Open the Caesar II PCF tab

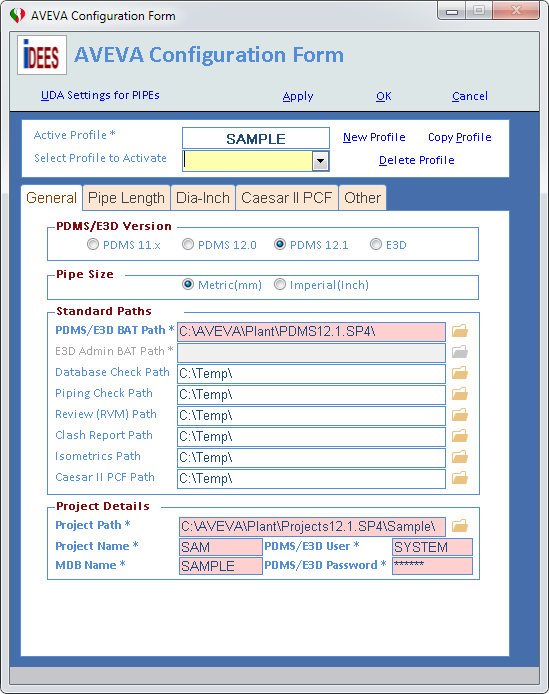(x=287, y=197)
